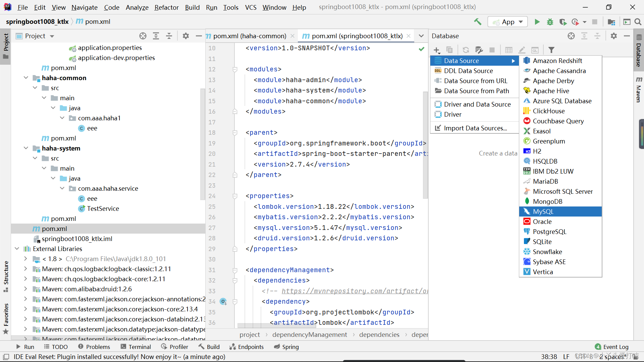644x362 pixels.
Task: Open the Endpoints tool window
Action: click(247, 347)
